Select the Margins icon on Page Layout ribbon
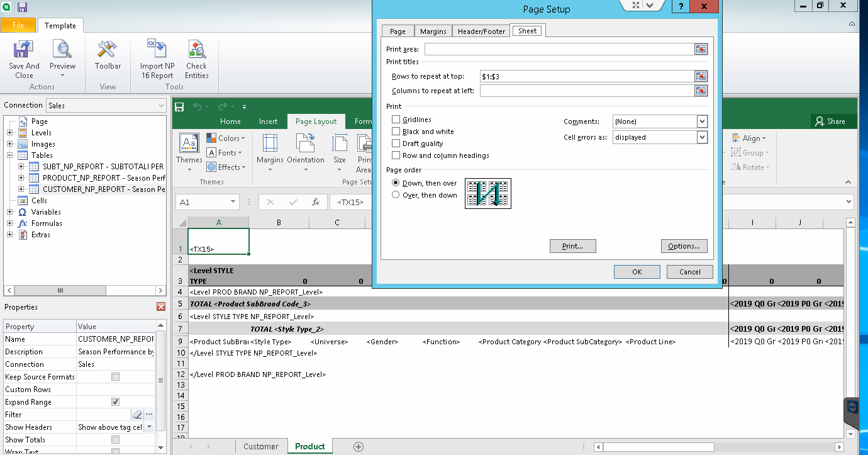Screen dimensions: 868x455 point(270,150)
